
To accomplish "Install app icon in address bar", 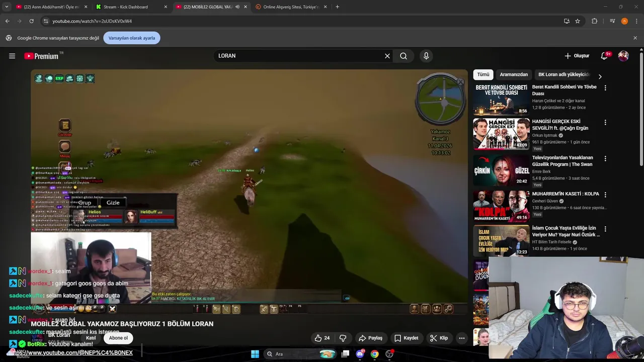I will point(567,21).
